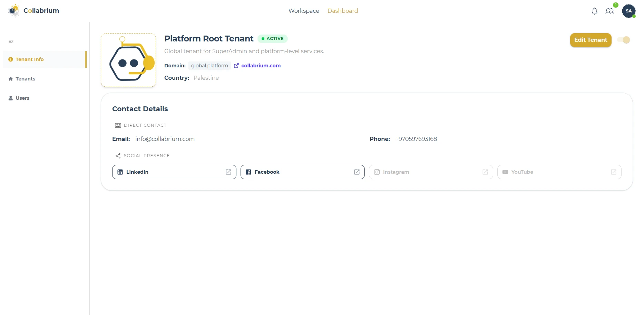Click the Tenant Info info icon
The width and height of the screenshot is (644, 315).
click(x=11, y=59)
